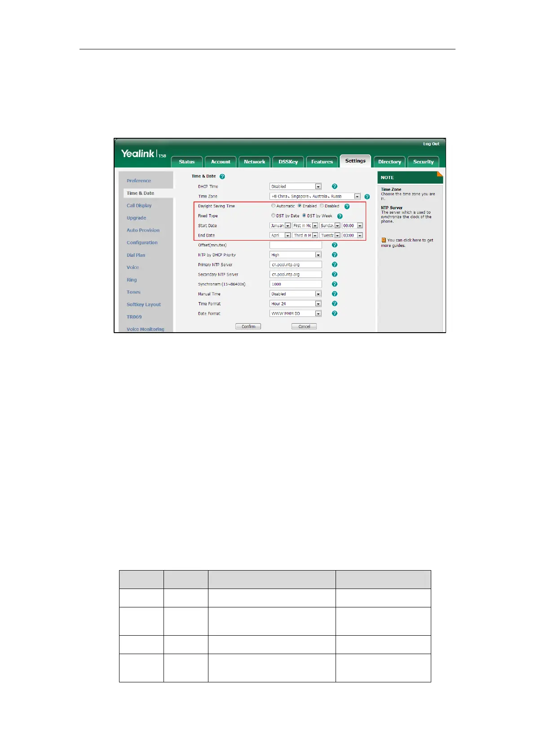Viewport: 535px width, 756px height.
Task: Open the Date Format dropdown
Action: click(296, 314)
